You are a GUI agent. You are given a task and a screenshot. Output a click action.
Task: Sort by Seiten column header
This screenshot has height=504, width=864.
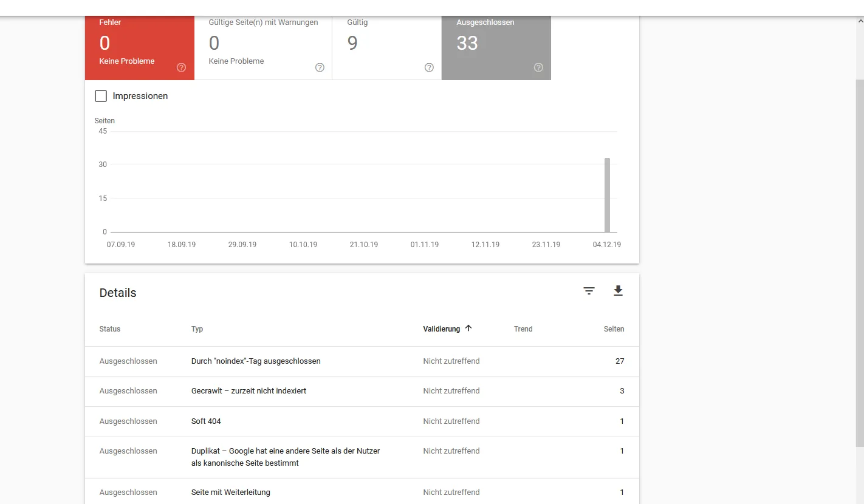pos(614,329)
